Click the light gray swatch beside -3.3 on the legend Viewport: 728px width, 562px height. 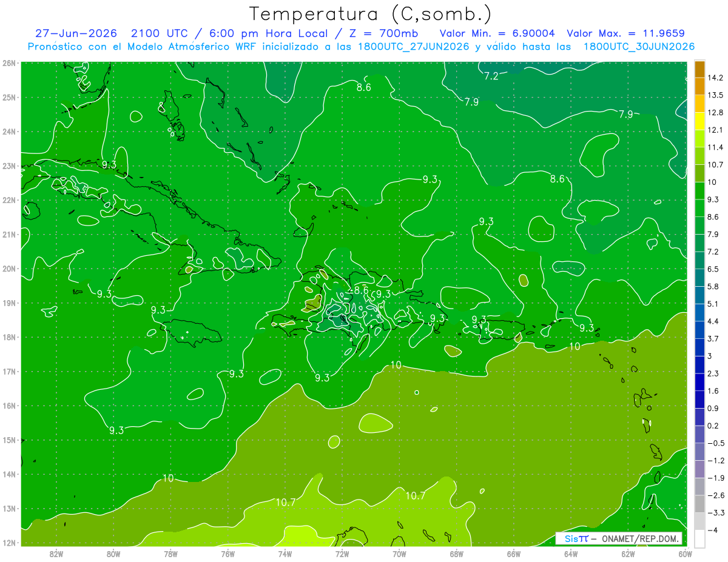click(699, 521)
